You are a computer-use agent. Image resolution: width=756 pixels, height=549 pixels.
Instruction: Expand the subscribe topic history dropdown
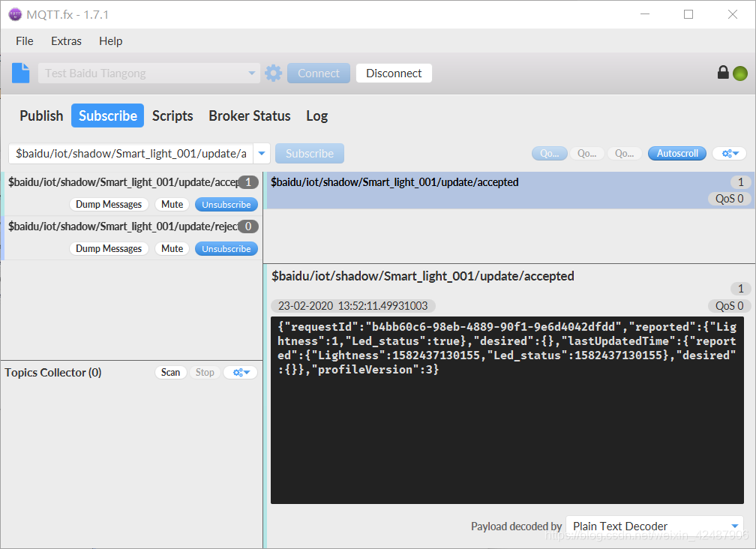(x=262, y=154)
